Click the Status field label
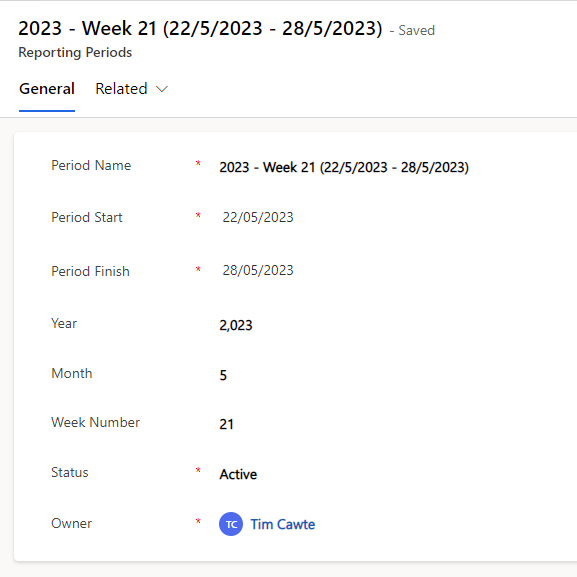Screen dimensions: 577x577 pyautogui.click(x=70, y=472)
